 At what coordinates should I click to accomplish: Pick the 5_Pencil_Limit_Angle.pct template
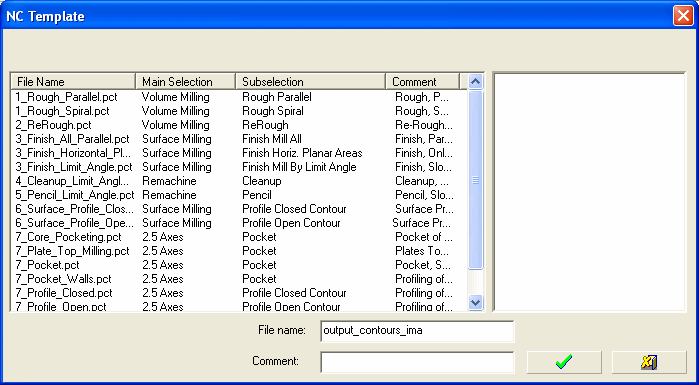(239, 195)
